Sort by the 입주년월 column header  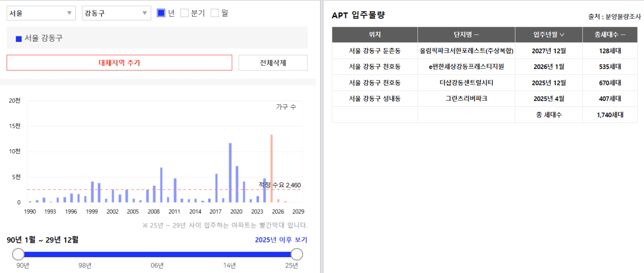549,35
